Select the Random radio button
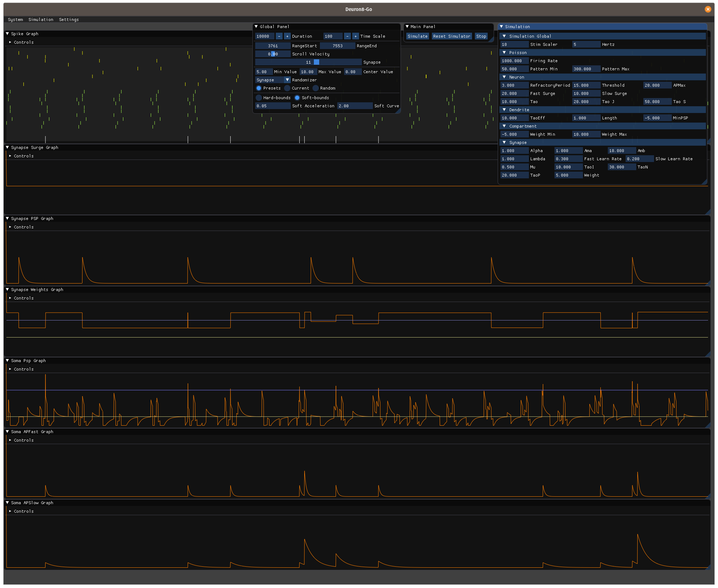Screen dimensions: 718x588 (x=316, y=88)
